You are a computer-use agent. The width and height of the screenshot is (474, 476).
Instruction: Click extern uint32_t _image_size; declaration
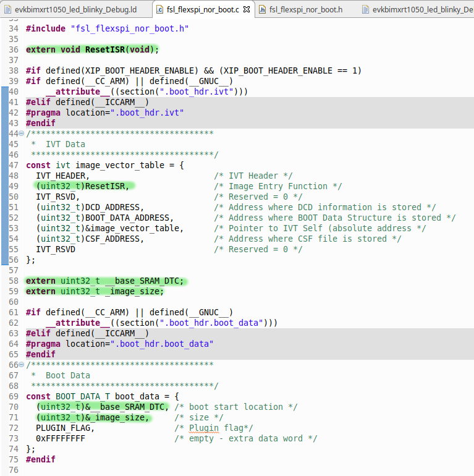(x=95, y=291)
